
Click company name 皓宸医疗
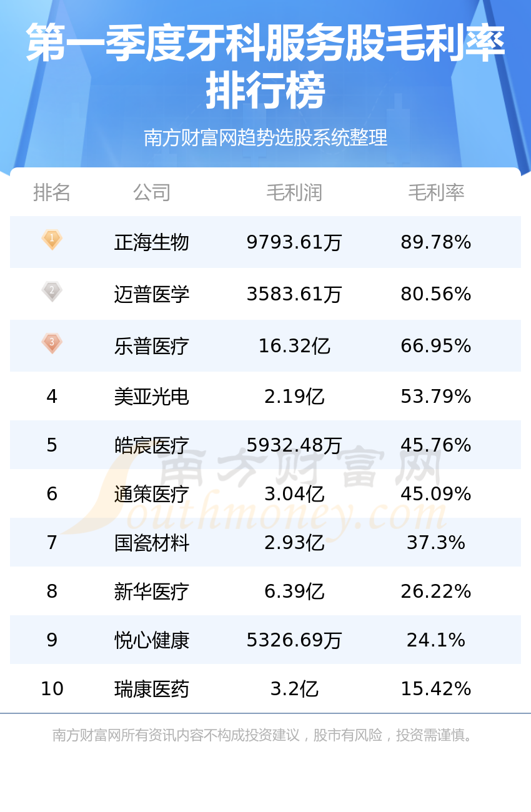152,445
